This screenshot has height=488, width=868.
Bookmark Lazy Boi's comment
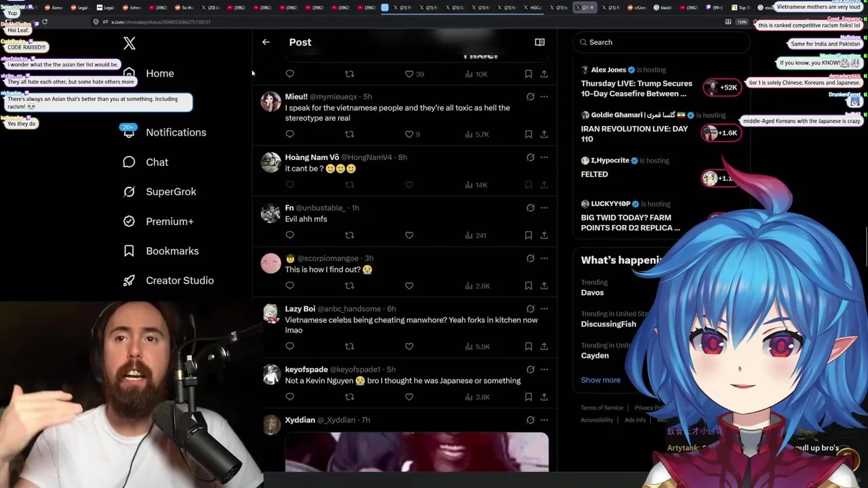click(528, 346)
